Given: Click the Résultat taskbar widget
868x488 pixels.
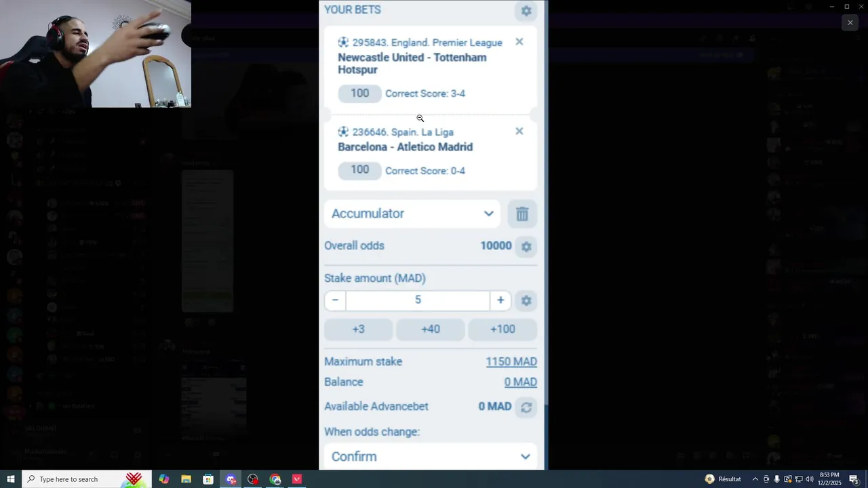Looking at the screenshot, I should pos(723,479).
